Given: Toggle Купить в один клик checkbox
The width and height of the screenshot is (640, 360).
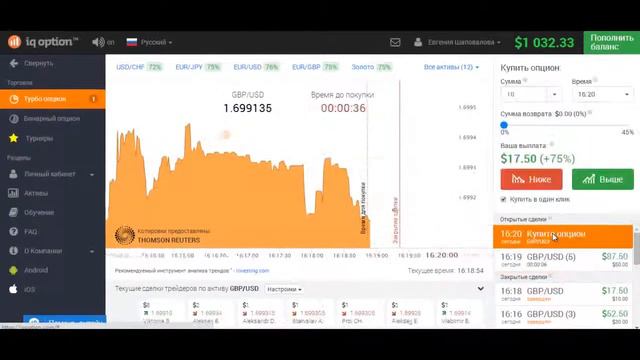Looking at the screenshot, I should coord(503,200).
